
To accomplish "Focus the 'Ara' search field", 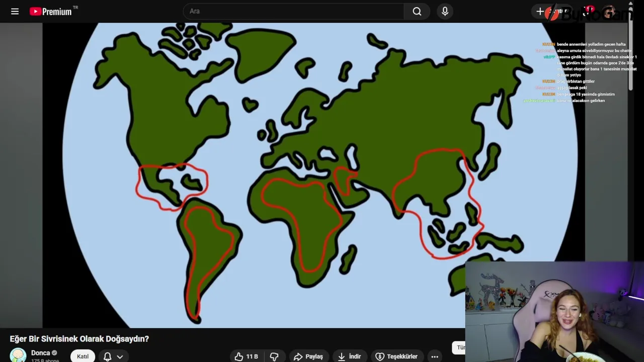I will coord(294,11).
